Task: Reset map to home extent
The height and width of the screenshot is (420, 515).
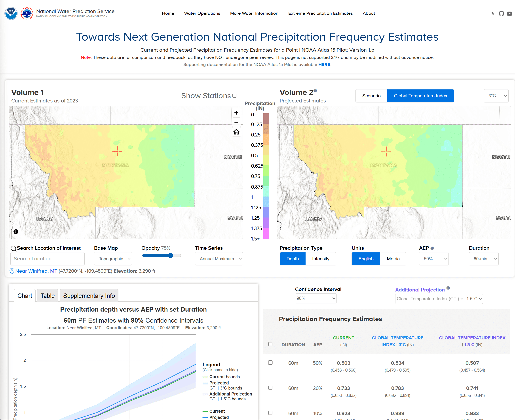Action: pyautogui.click(x=236, y=132)
